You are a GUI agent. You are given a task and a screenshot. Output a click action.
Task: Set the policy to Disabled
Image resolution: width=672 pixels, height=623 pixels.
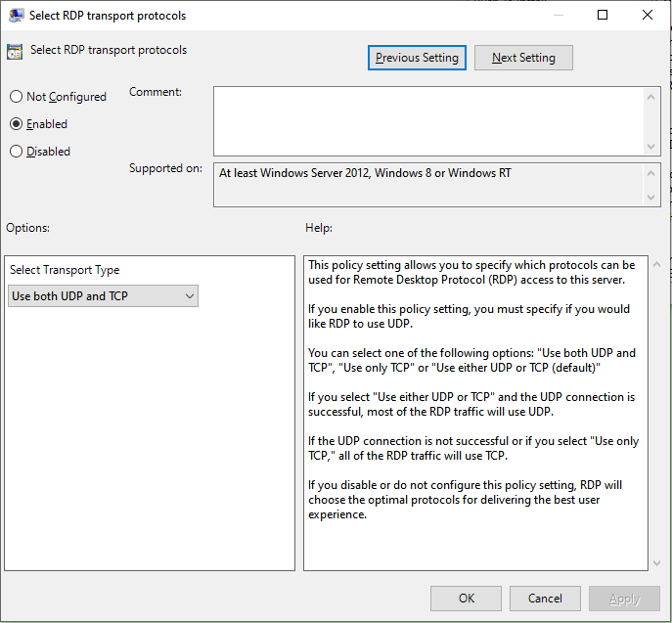coord(16,152)
